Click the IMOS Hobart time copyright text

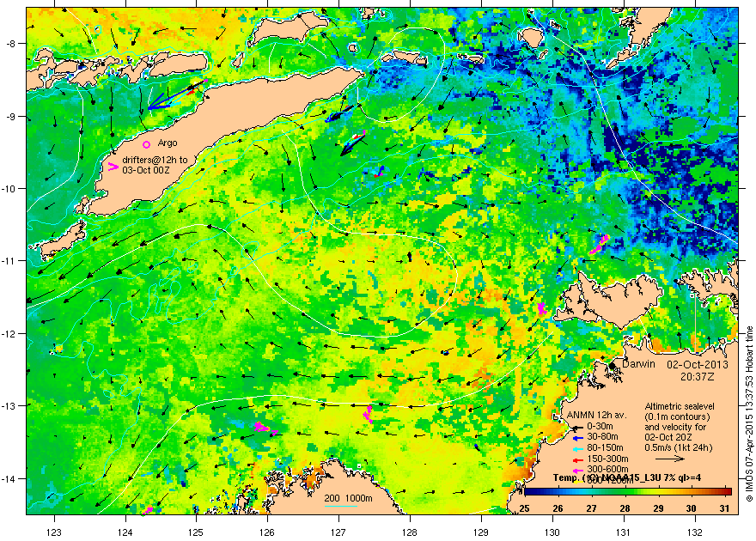pos(749,414)
